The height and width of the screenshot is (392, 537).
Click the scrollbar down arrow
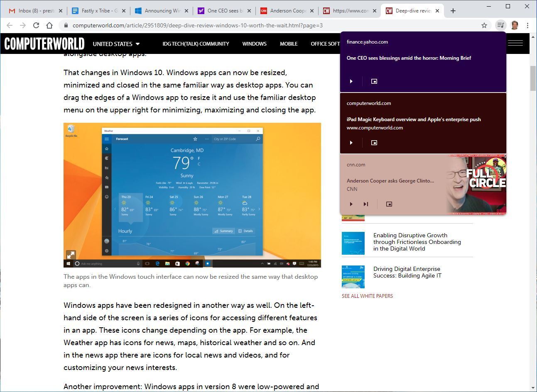coord(533,388)
